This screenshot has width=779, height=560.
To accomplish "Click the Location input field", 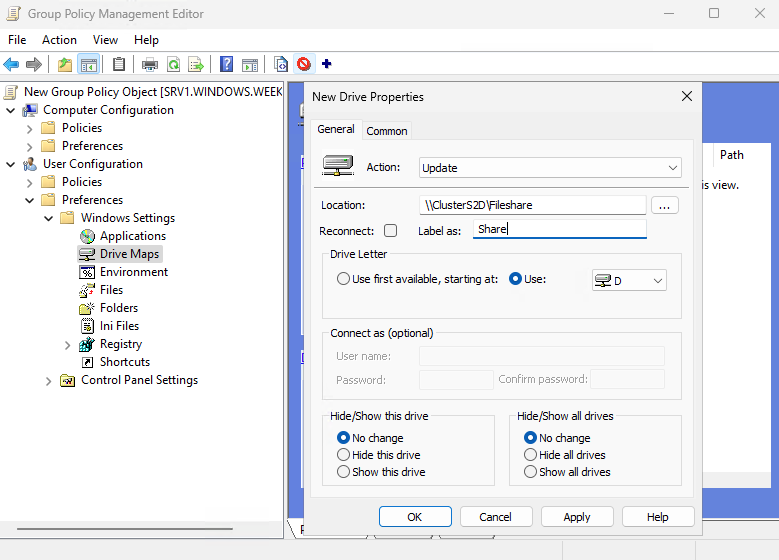I will click(533, 205).
